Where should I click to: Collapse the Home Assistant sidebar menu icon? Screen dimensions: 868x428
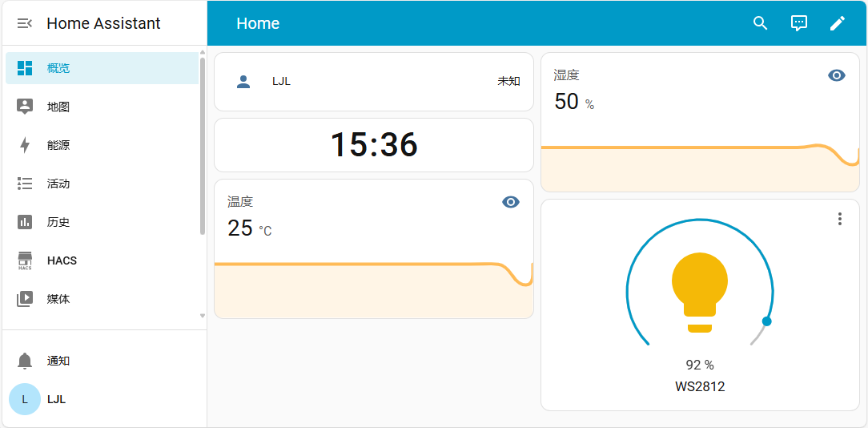coord(25,23)
